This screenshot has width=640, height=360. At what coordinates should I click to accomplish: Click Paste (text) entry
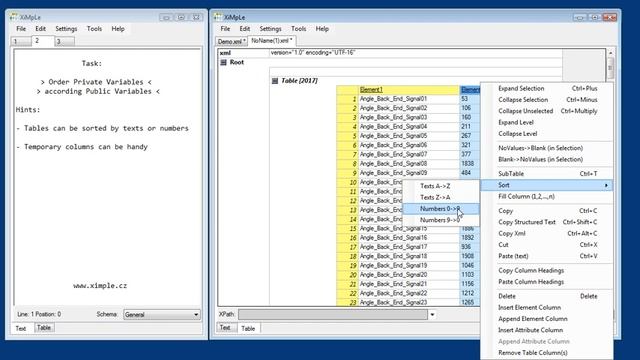click(x=547, y=256)
